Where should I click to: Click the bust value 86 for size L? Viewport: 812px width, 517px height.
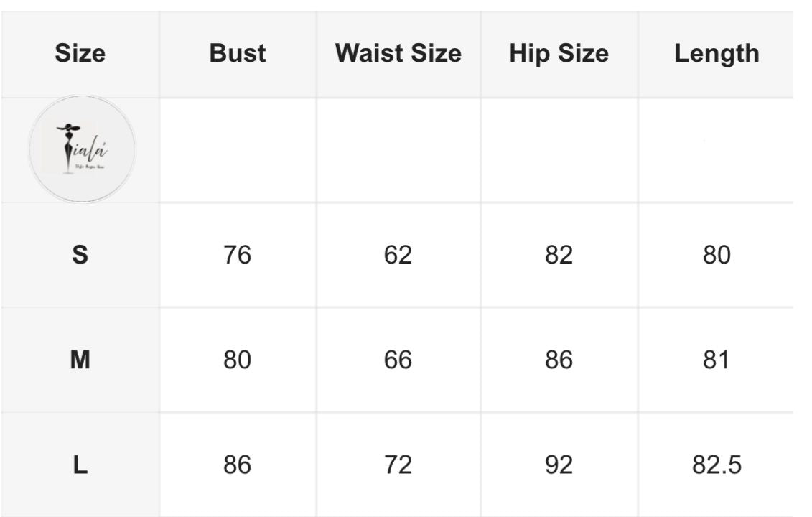point(237,465)
